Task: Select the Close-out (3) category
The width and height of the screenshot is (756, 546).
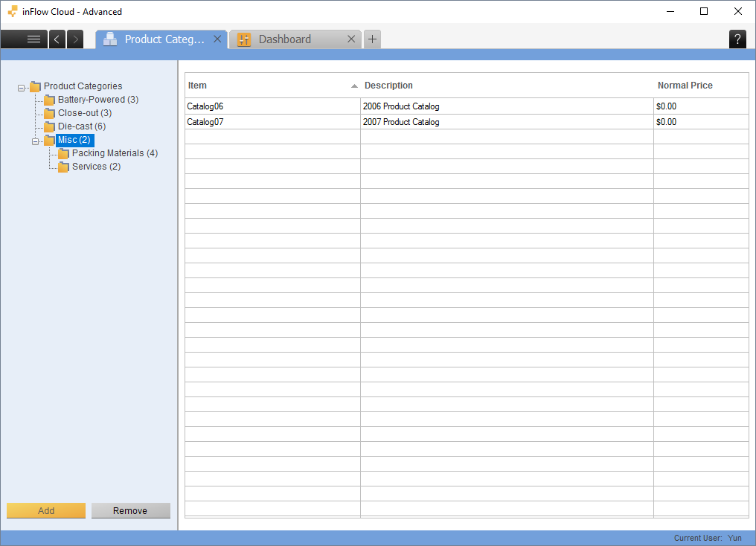Action: pos(85,113)
